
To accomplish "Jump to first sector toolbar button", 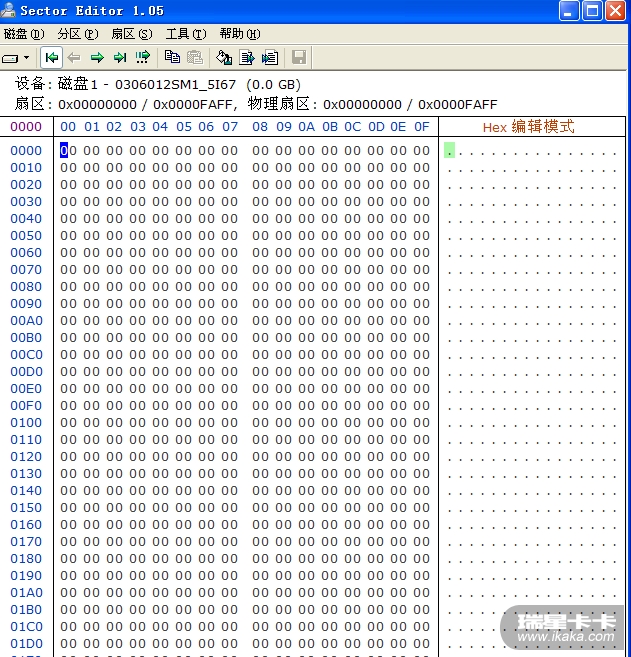I will tap(51, 57).
